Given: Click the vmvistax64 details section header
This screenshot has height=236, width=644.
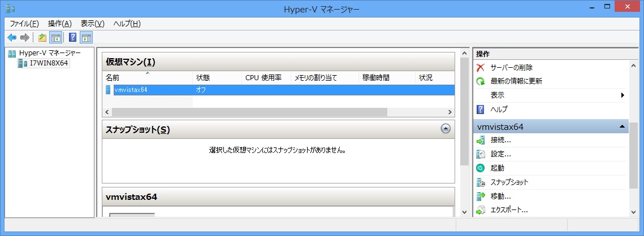Looking at the screenshot, I should (x=279, y=197).
